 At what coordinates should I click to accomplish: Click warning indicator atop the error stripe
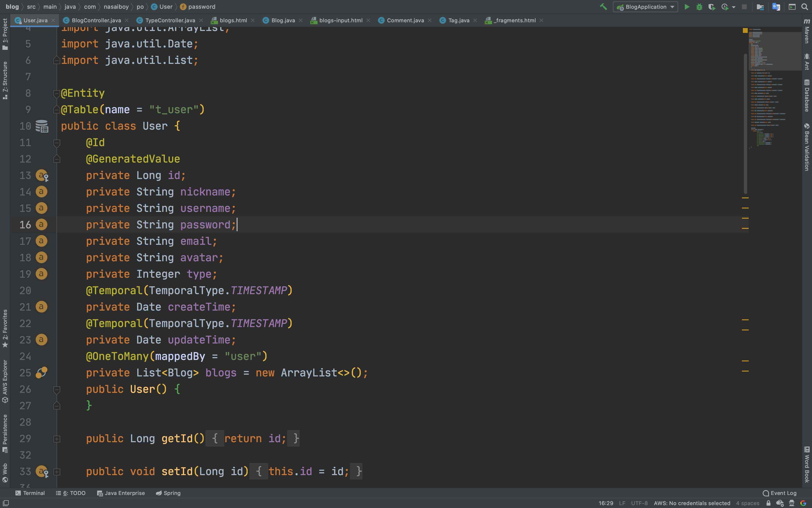pos(745,30)
